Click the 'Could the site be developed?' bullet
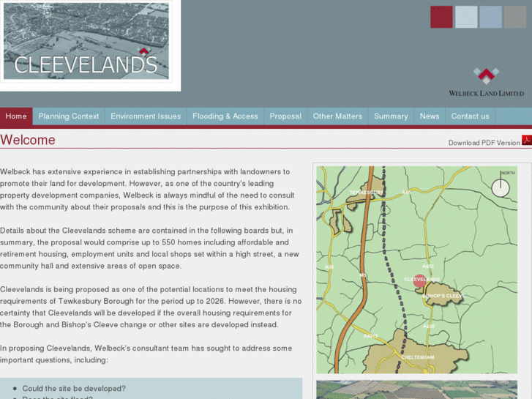532x399 pixels. [74, 388]
